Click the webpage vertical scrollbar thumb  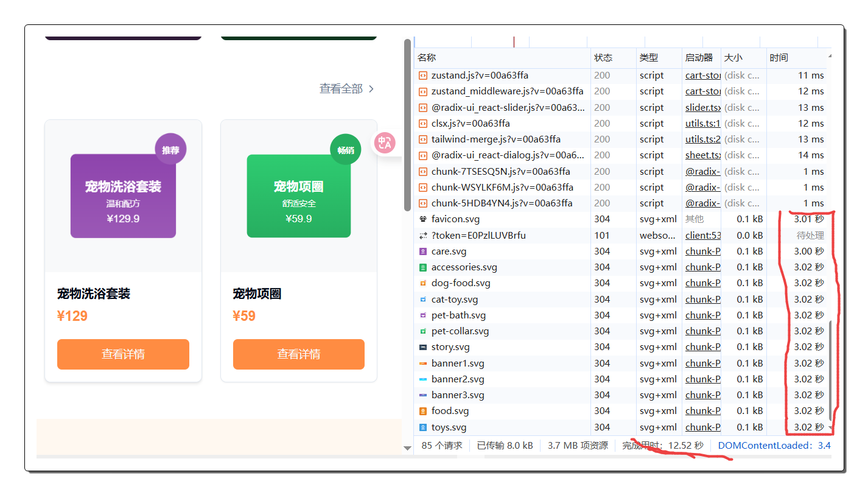tap(407, 125)
